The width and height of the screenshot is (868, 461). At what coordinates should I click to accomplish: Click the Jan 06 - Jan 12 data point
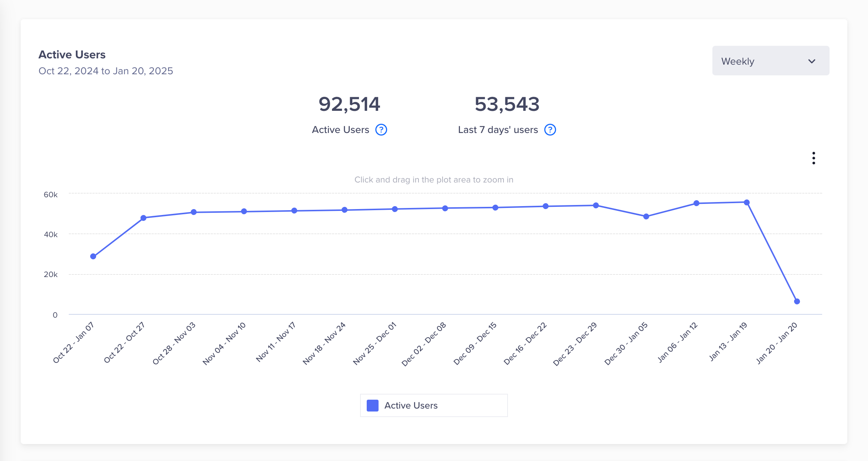(x=696, y=203)
